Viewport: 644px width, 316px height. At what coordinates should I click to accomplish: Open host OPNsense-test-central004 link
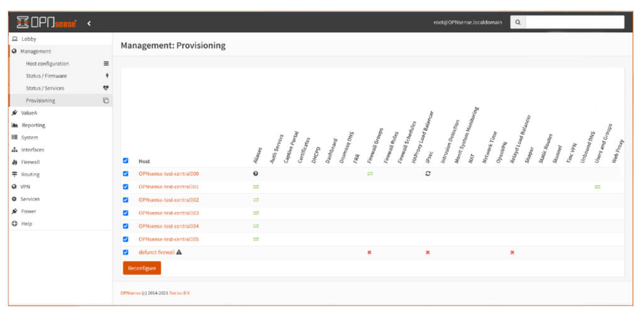pyautogui.click(x=169, y=226)
